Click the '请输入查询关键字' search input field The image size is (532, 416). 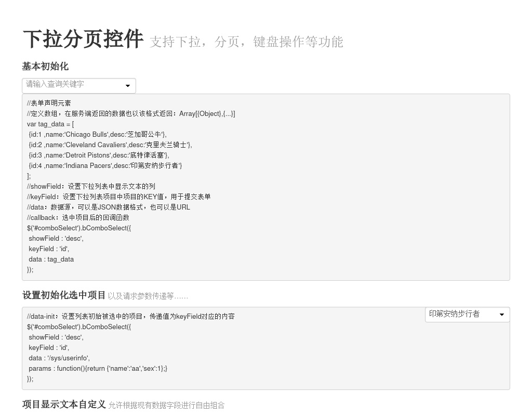[79, 86]
